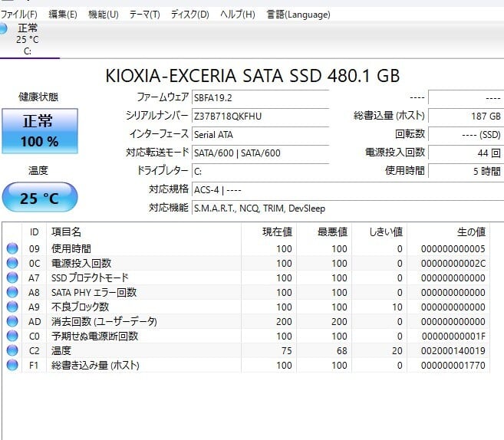Image resolution: width=504 pixels, height=440 pixels.
Task: Click the total host writes value 187 GB
Action: pos(466,116)
